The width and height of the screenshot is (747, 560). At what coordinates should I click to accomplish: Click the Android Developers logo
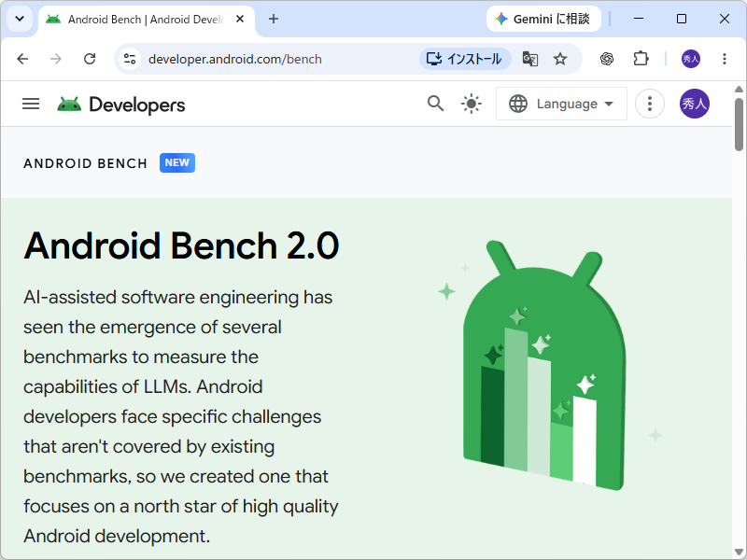pos(121,105)
